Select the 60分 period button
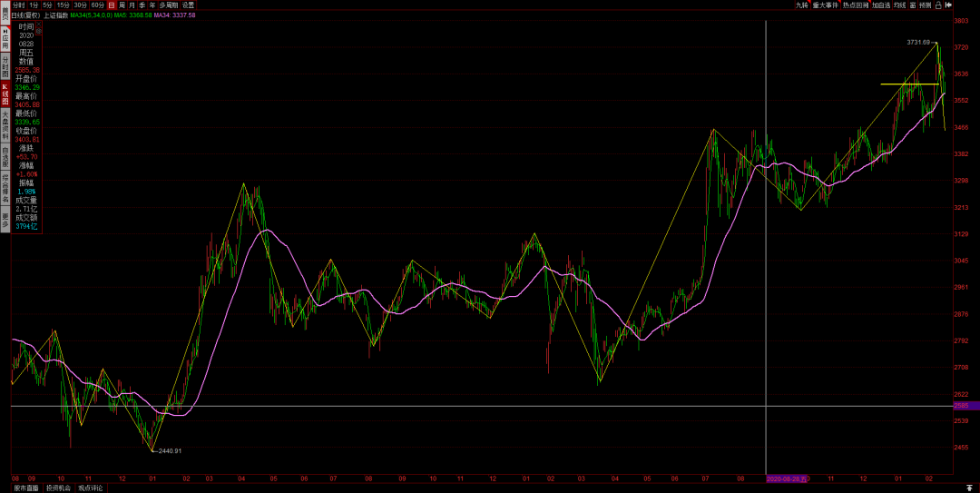Screen dimensions: 980x493 [x=97, y=5]
